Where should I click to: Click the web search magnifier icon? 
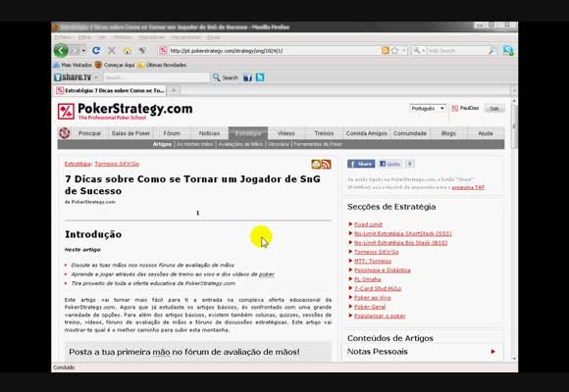492,51
